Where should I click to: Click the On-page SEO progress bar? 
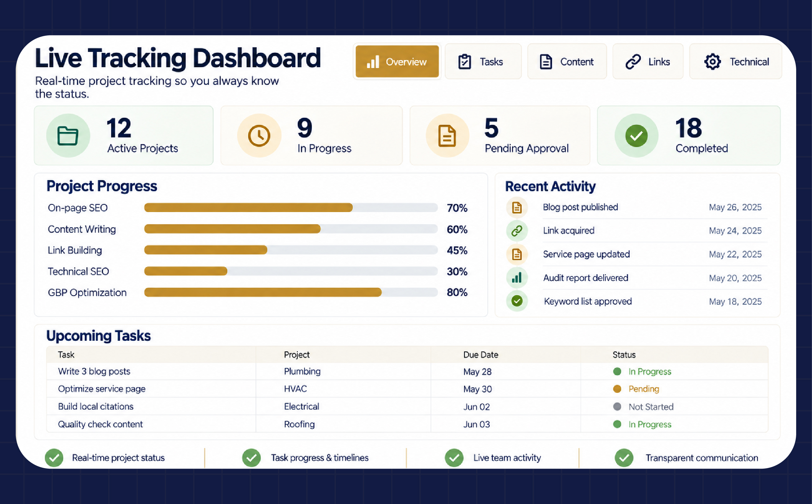291,207
